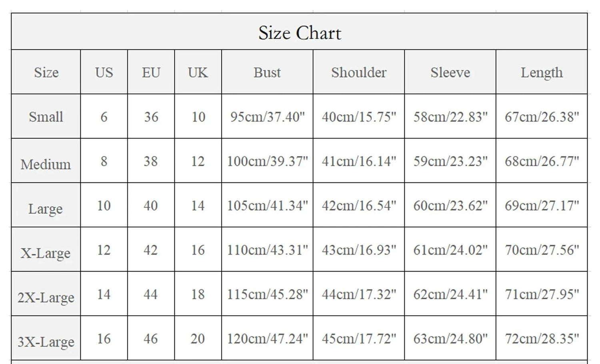Click the Medium size row label

point(46,164)
